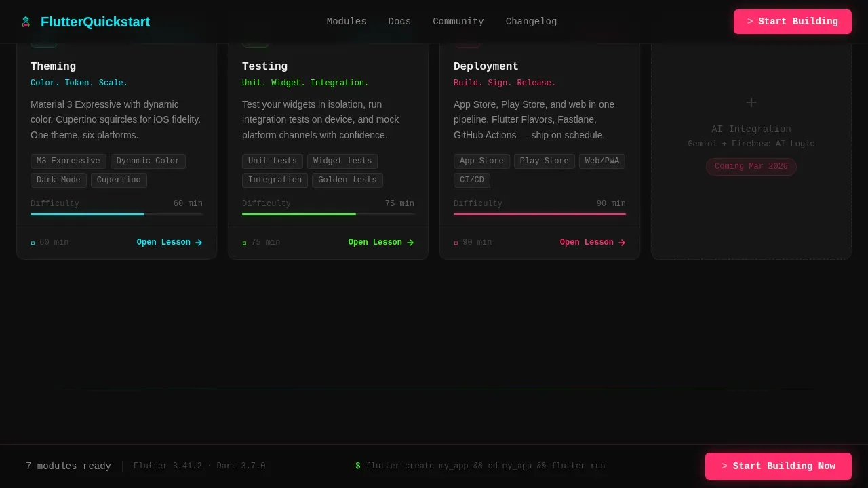The image size is (868, 488).
Task: Select the Play Store tag
Action: tap(545, 161)
